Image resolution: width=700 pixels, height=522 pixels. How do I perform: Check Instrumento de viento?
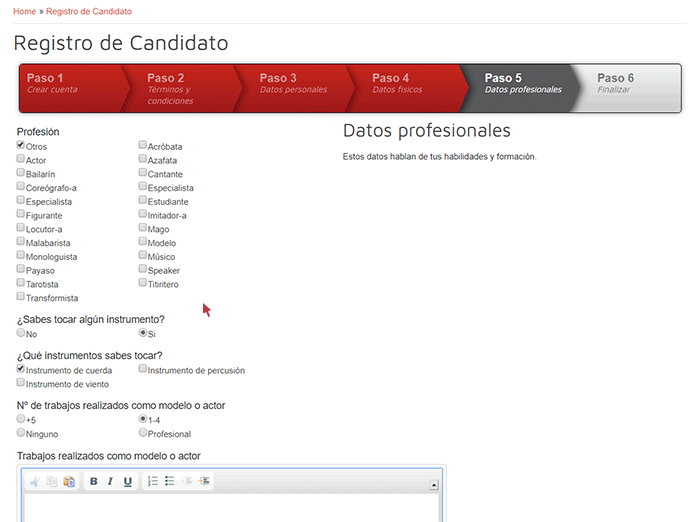[21, 383]
